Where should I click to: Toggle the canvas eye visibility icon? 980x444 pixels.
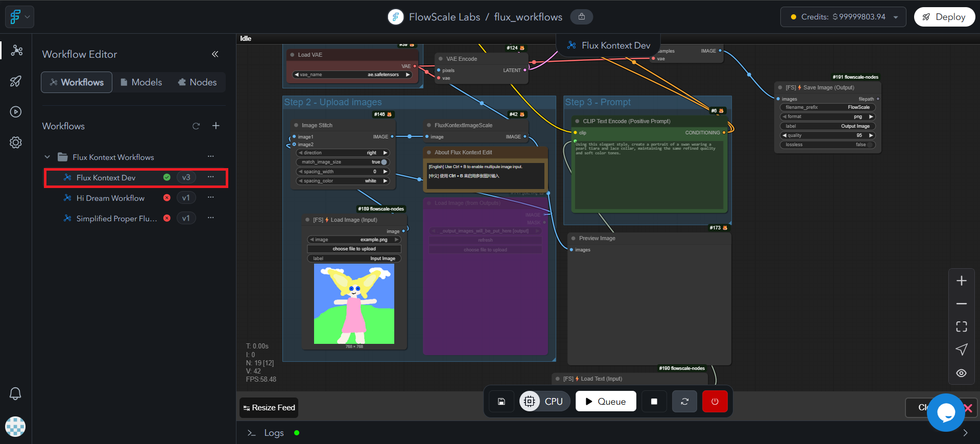click(962, 373)
